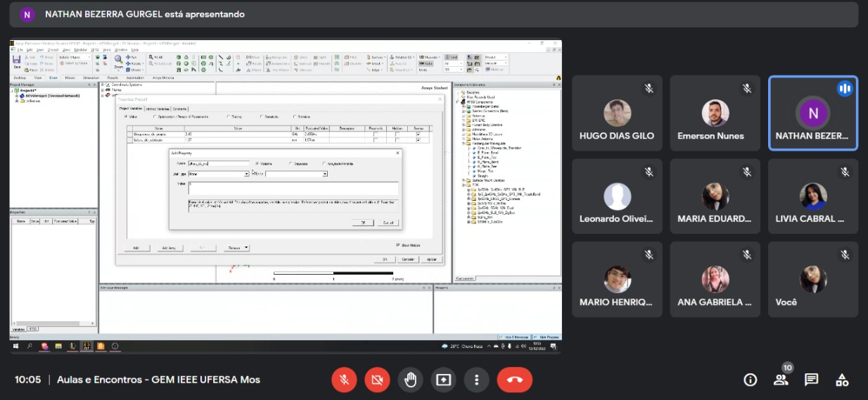Leave the call with the red button
This screenshot has width=868, height=400.
(x=515, y=380)
